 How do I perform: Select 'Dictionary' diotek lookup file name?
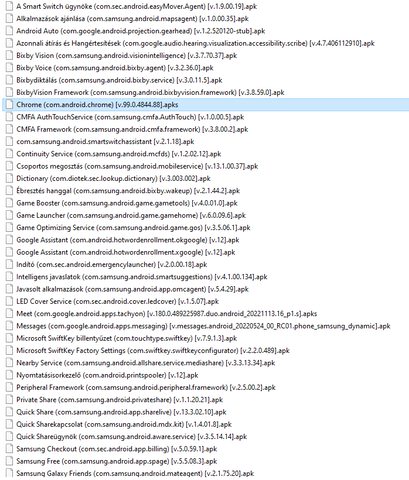(x=113, y=179)
